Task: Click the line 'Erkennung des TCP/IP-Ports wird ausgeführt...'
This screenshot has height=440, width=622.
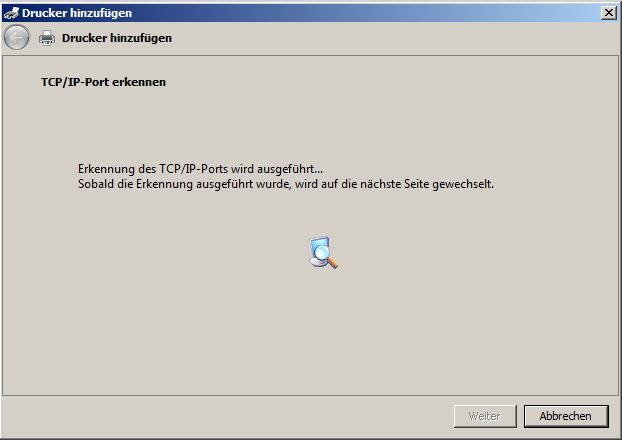Action: point(200,169)
